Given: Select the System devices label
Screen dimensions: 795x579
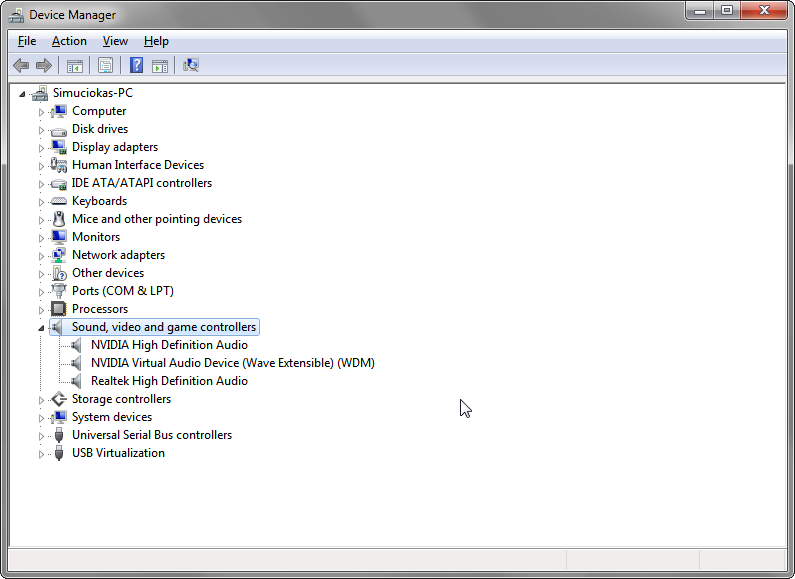Looking at the screenshot, I should [112, 417].
